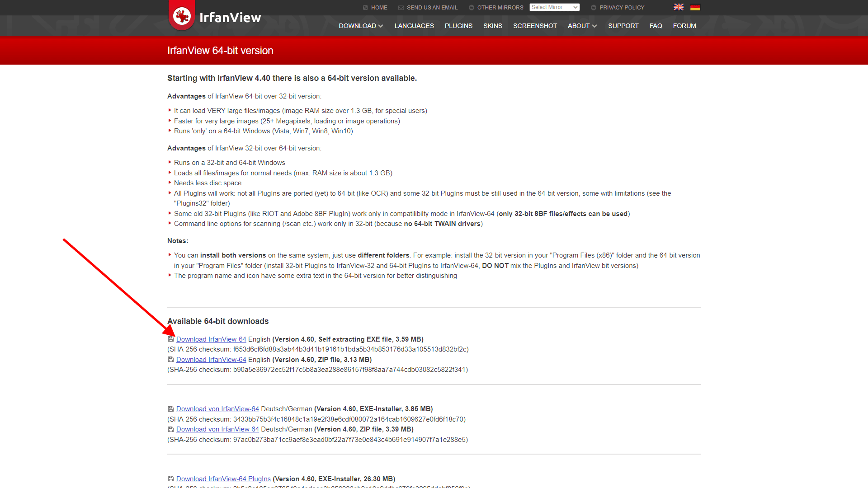This screenshot has width=868, height=488.
Task: Open the Select Mirror dropdown
Action: point(554,7)
